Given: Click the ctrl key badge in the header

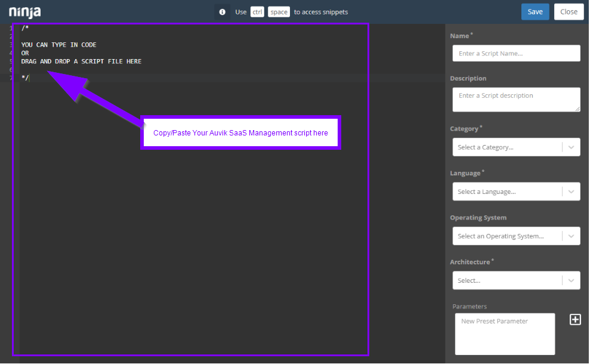Looking at the screenshot, I should (x=257, y=11).
